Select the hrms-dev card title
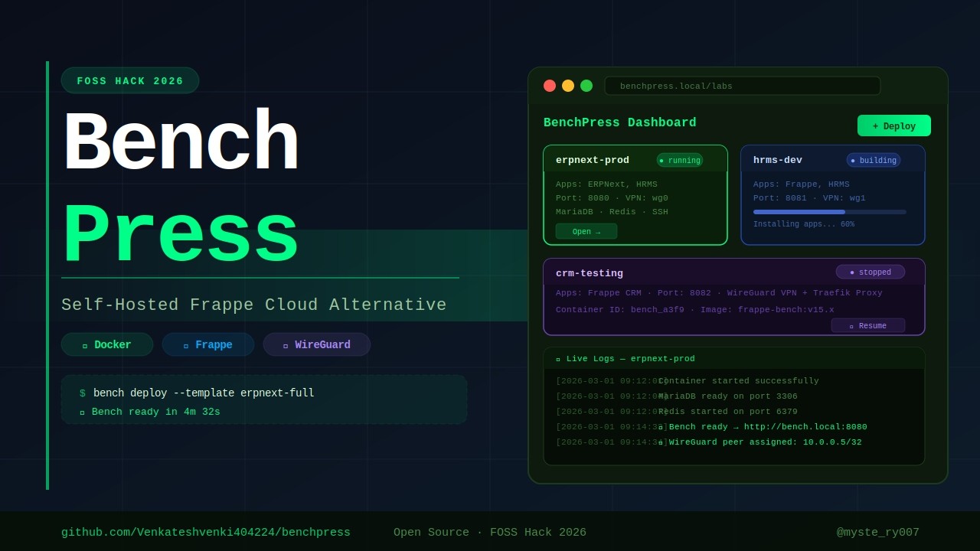This screenshot has height=551, width=980. [x=778, y=160]
